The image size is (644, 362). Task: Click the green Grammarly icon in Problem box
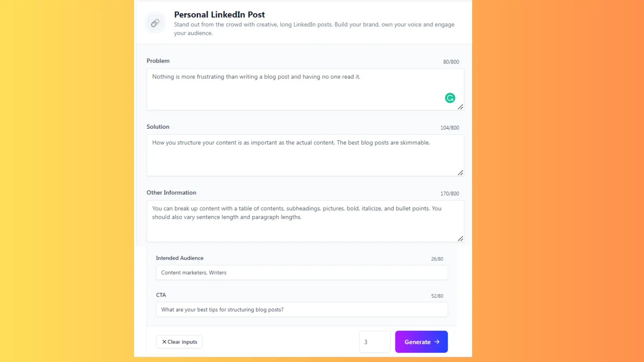pos(450,98)
